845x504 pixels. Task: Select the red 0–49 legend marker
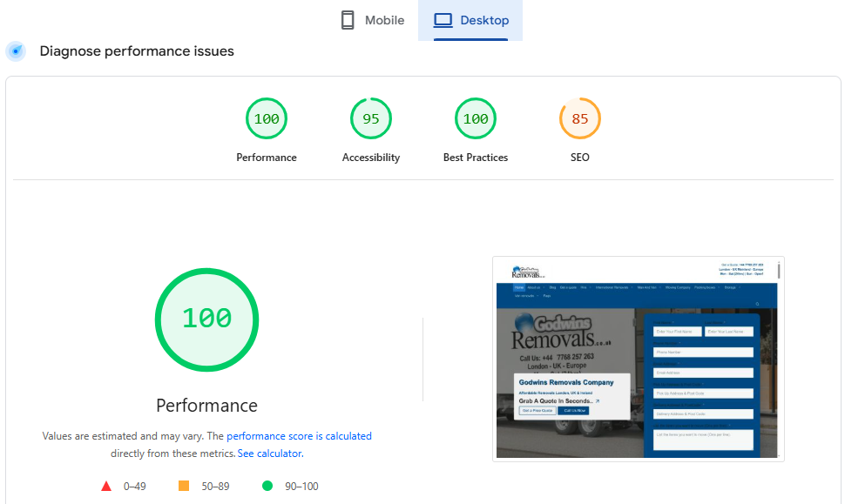click(x=106, y=486)
